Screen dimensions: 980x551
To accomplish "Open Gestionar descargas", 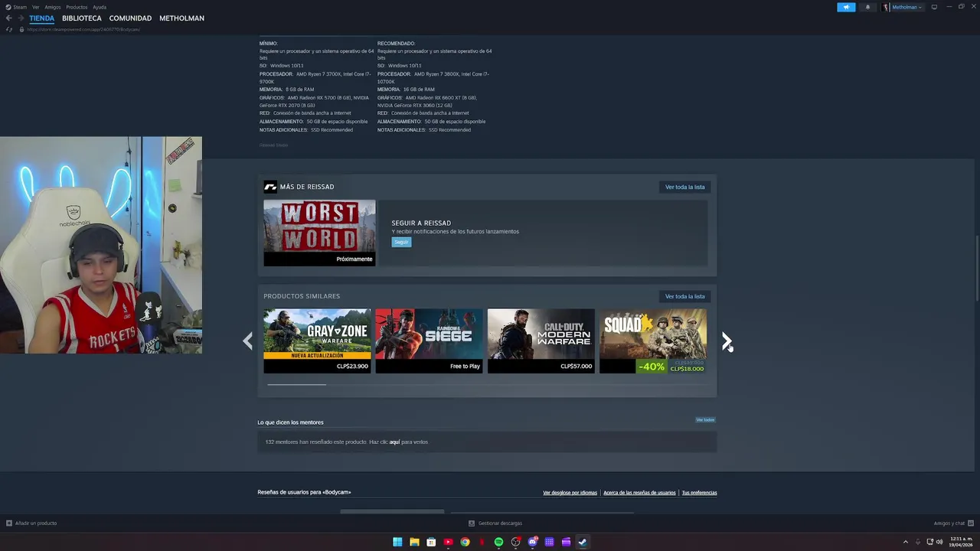I will (495, 523).
